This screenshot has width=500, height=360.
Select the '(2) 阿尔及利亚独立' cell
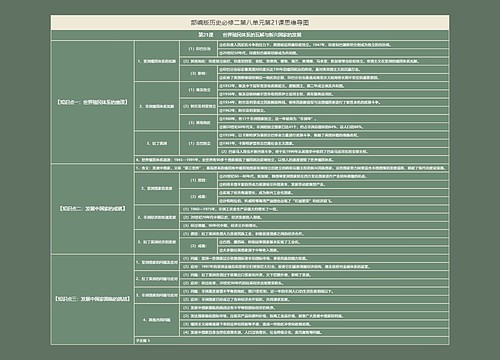click(199, 106)
